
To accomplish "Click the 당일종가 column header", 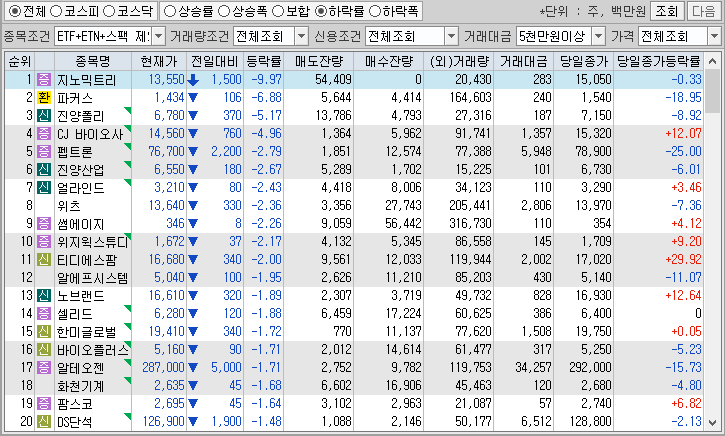I will click(584, 61).
